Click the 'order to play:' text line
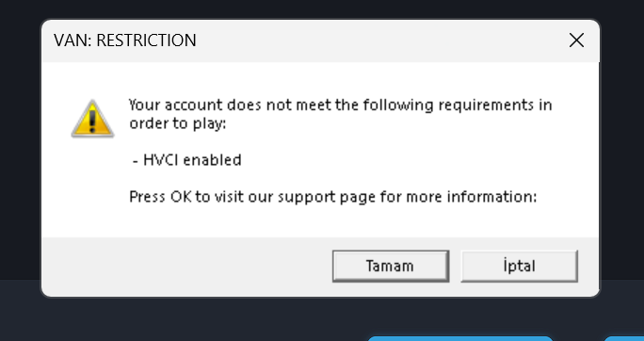This screenshot has width=644, height=341. coord(177,123)
